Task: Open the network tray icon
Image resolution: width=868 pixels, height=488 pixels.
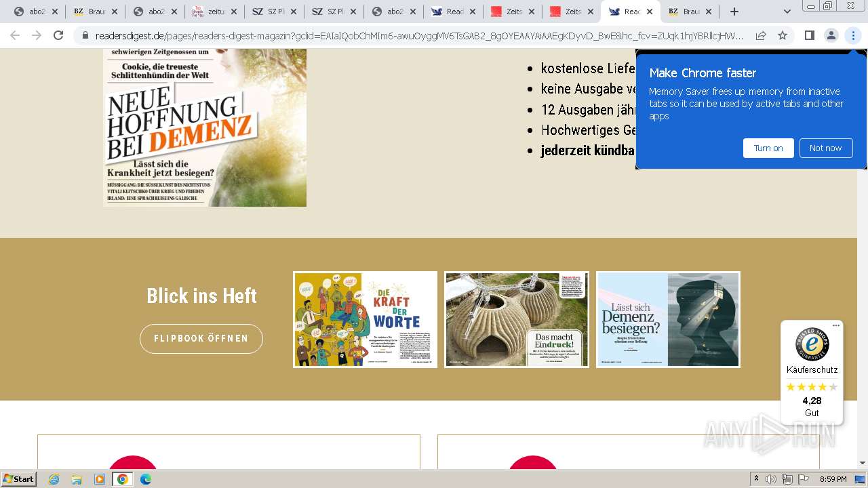Action: pos(787,479)
